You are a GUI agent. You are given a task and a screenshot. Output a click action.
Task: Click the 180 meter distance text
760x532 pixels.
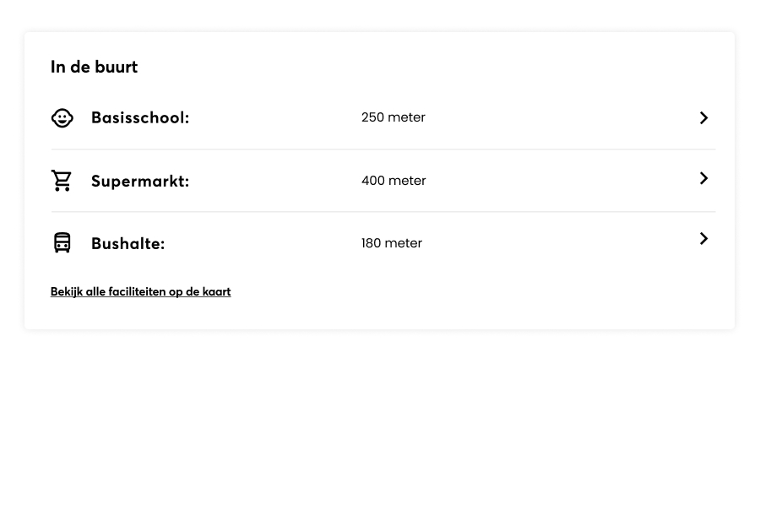tap(392, 243)
